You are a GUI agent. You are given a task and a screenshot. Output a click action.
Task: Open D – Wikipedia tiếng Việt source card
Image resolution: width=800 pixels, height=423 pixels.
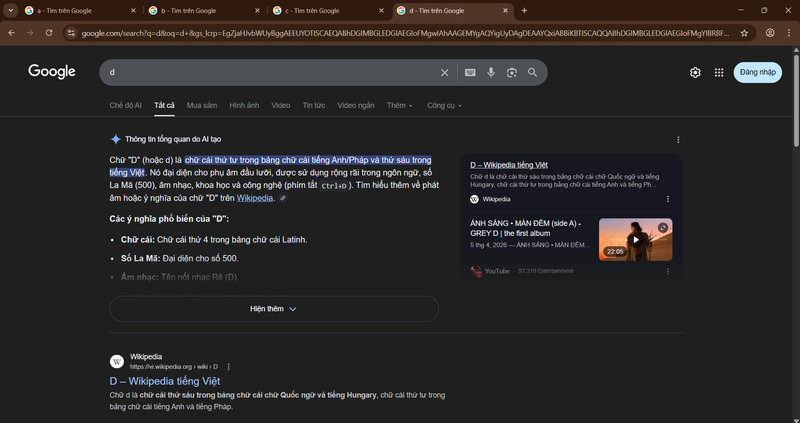pos(509,165)
